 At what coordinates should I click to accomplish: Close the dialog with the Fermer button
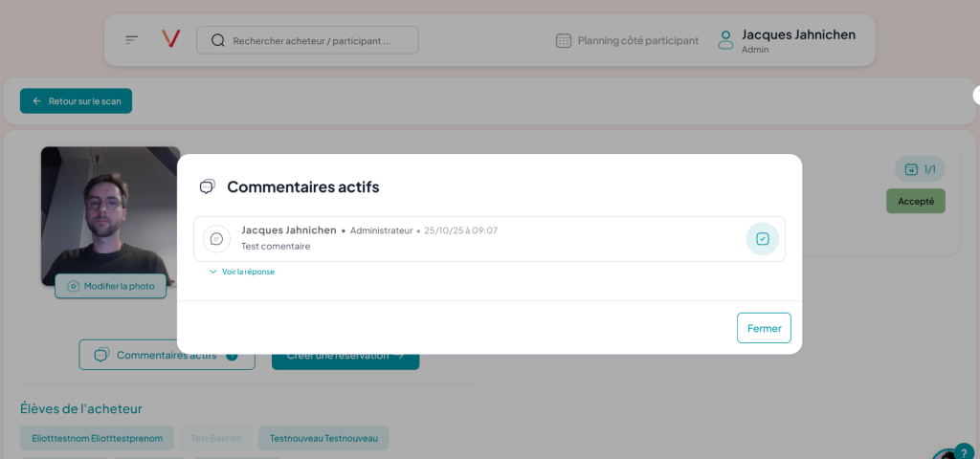coord(764,328)
